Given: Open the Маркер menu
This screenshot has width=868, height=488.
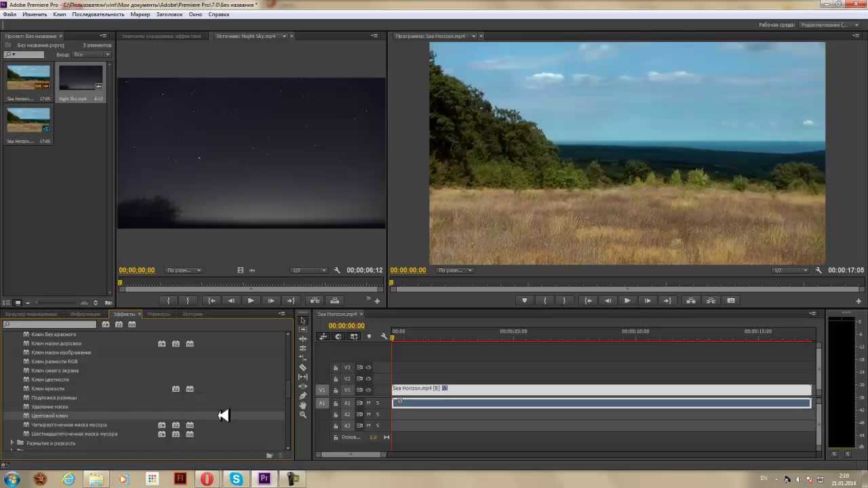Looking at the screenshot, I should tap(140, 14).
